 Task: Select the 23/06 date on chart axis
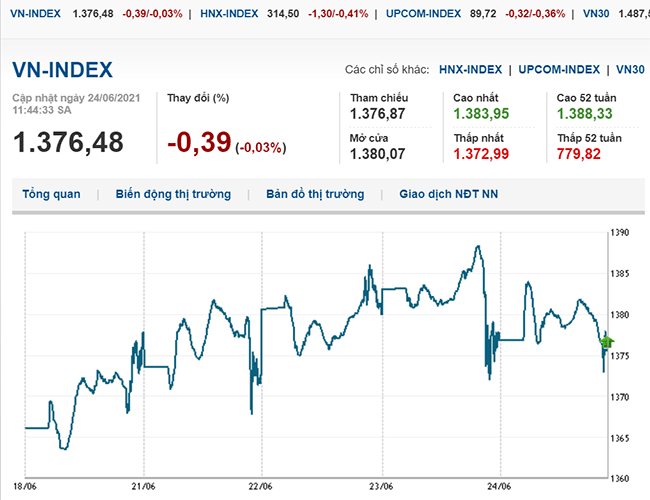tap(382, 486)
